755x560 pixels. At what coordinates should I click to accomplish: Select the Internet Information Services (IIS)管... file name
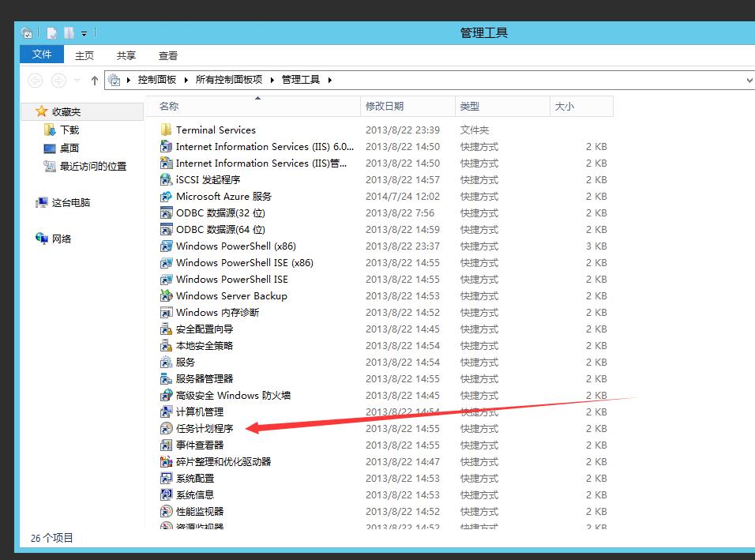pyautogui.click(x=261, y=163)
